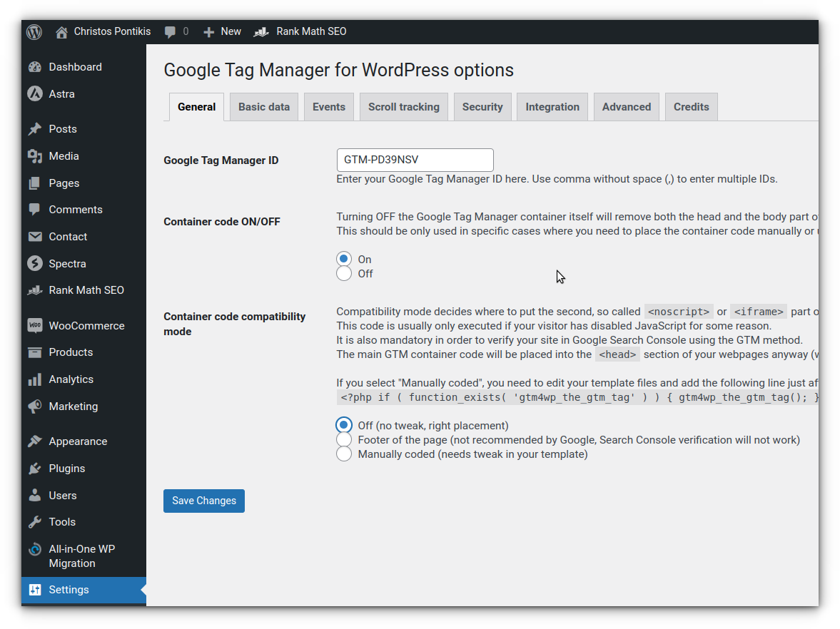Click the Users person icon
The height and width of the screenshot is (629, 840).
tap(35, 495)
